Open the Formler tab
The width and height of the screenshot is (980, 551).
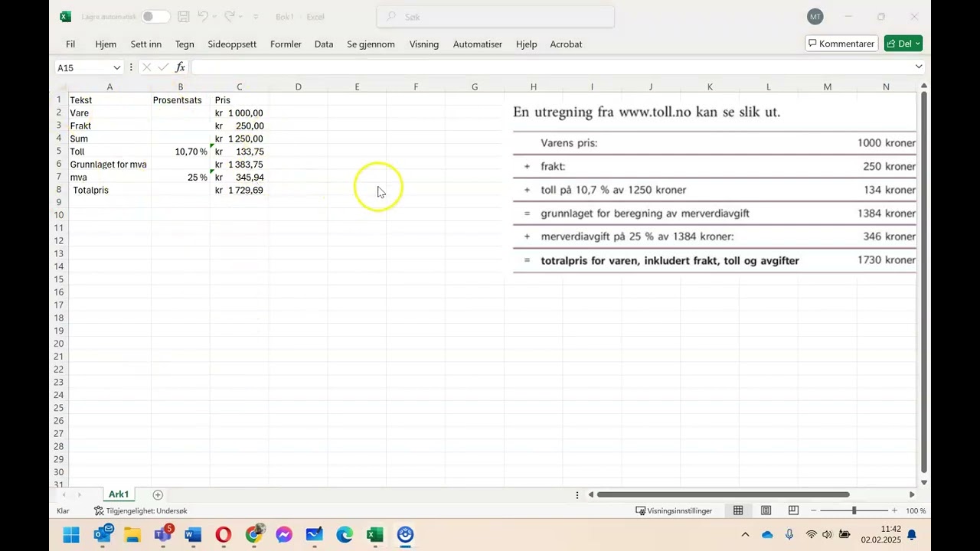coord(286,44)
